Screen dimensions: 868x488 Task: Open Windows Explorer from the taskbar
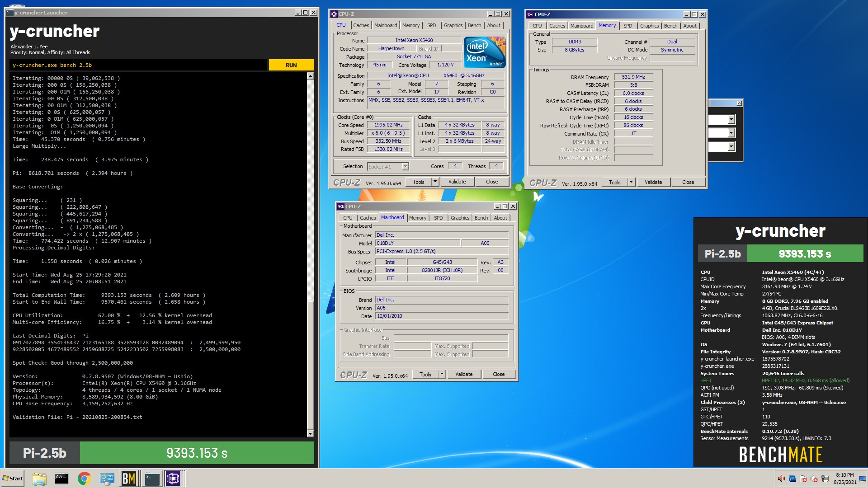pos(39,479)
